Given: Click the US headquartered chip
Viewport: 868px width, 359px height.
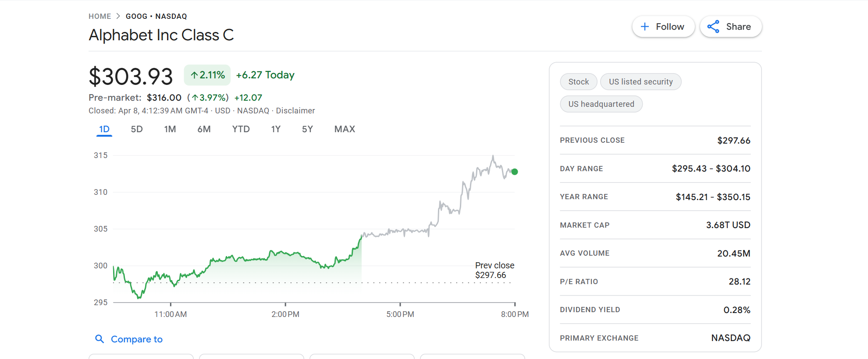Looking at the screenshot, I should (601, 104).
